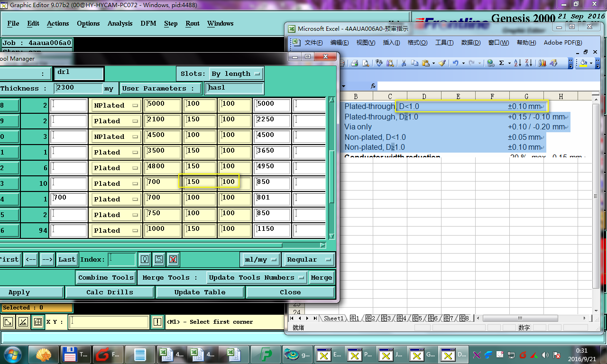The height and width of the screenshot is (364, 607).
Task: Open Update Tools Numbers dropdown
Action: pyautogui.click(x=257, y=277)
